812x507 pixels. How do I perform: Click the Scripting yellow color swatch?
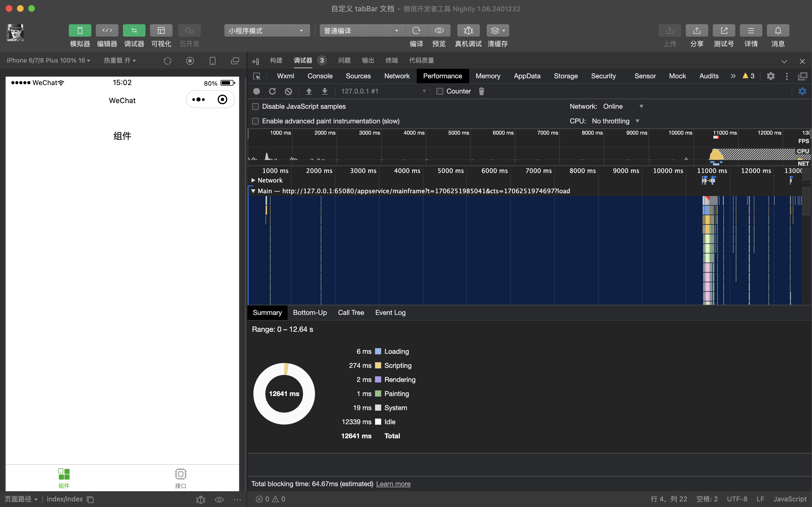tap(378, 366)
